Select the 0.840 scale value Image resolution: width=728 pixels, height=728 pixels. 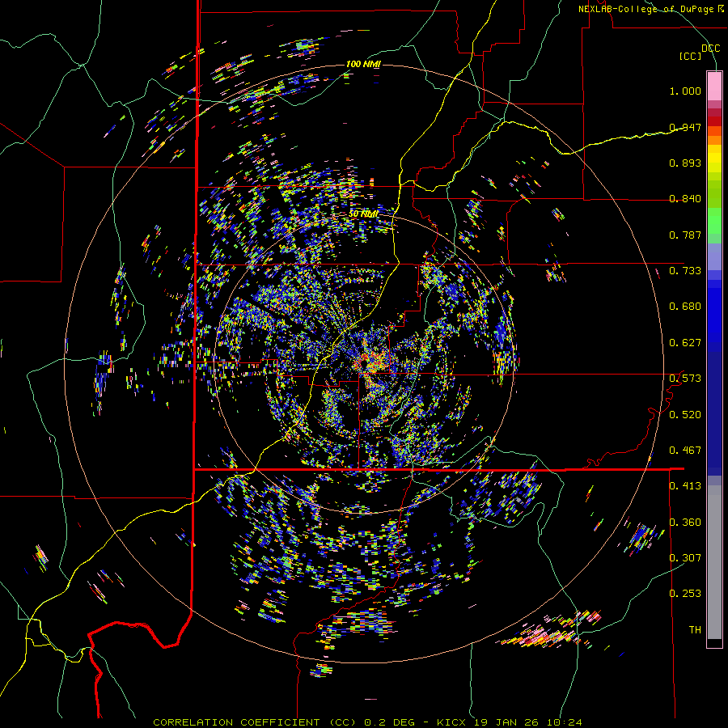[685, 199]
